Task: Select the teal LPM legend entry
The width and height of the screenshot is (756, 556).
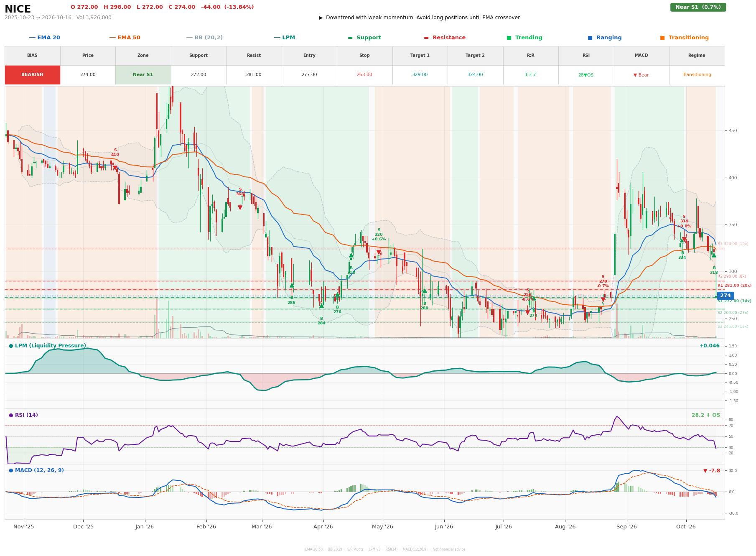Action: [284, 38]
